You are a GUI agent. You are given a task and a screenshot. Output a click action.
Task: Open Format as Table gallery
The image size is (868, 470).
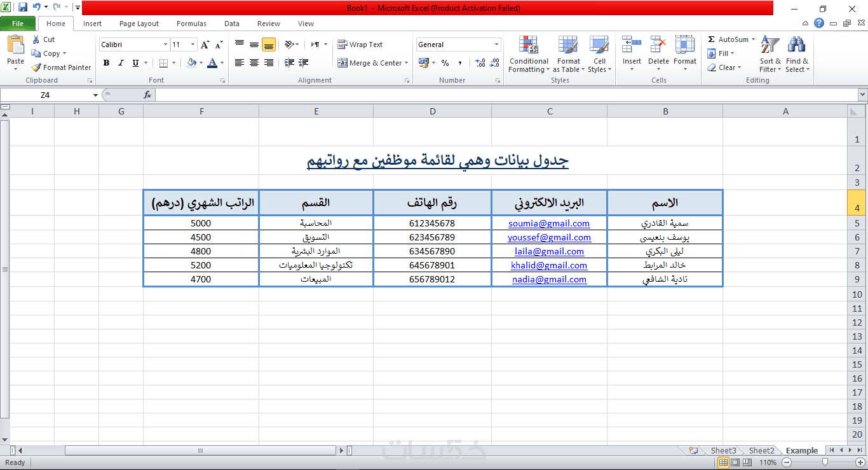pyautogui.click(x=569, y=54)
